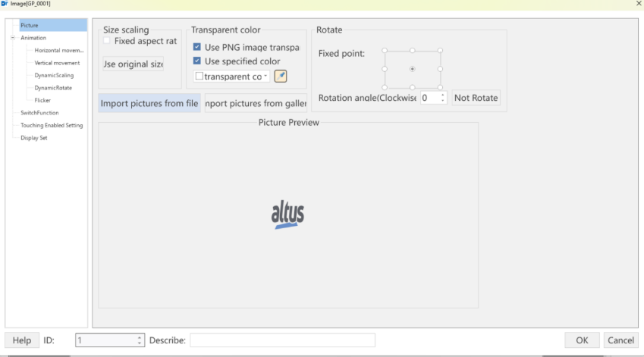Viewport: 644px width, 357px height.
Task: Open the Vertical movement settings
Action: [57, 63]
